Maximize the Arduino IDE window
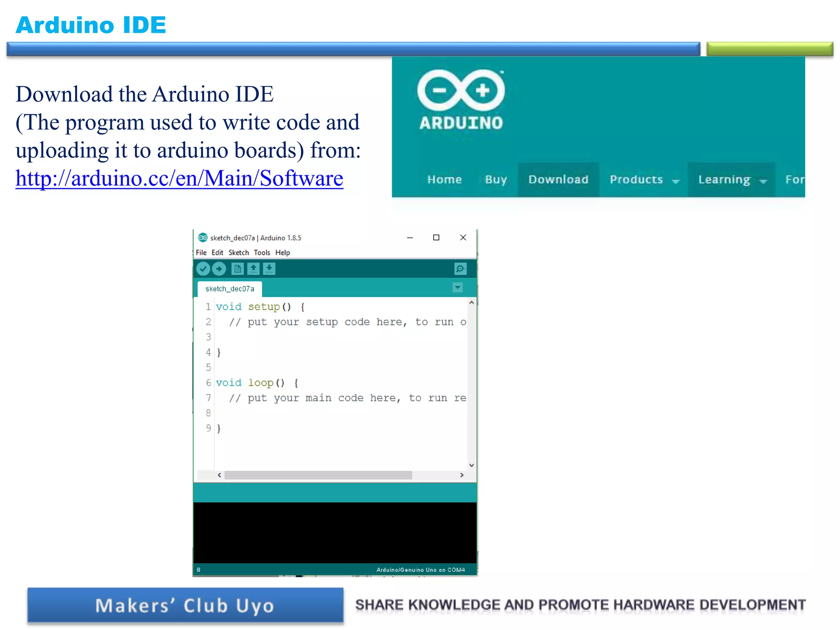The height and width of the screenshot is (630, 840). click(x=436, y=237)
